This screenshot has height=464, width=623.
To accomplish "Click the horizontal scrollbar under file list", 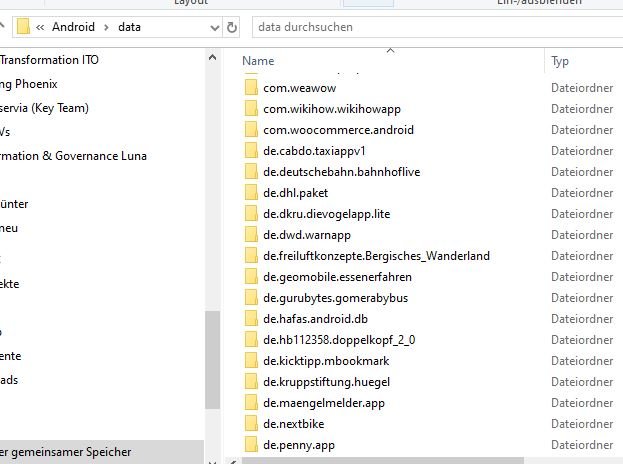I will point(380,460).
